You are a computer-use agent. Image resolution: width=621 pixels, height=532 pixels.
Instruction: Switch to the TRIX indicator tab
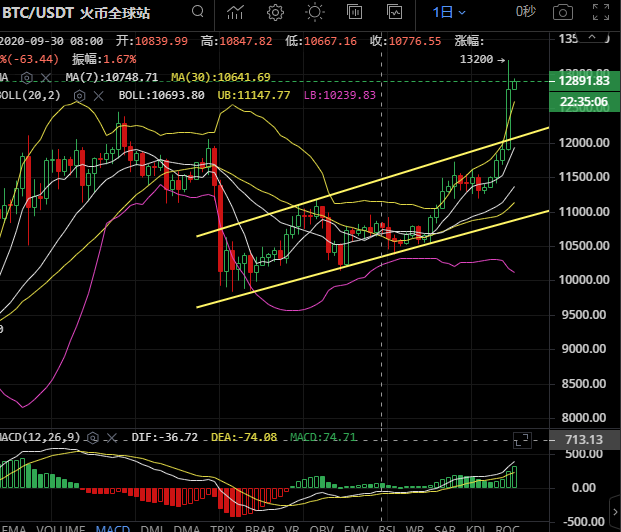tap(222, 528)
